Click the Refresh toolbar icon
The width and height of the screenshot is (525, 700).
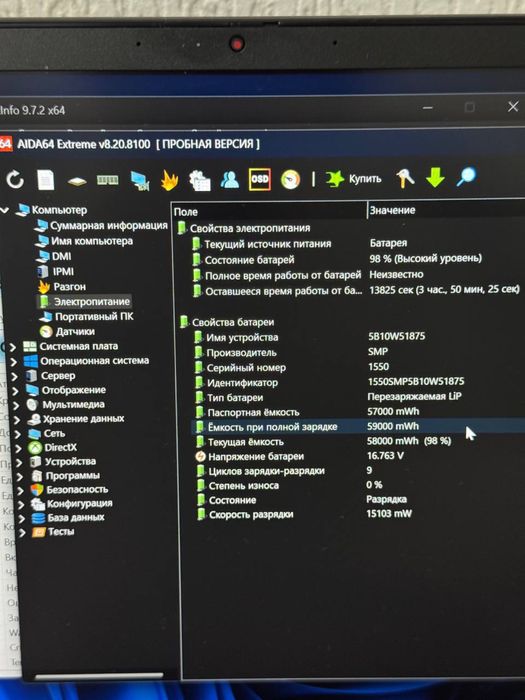pyautogui.click(x=15, y=180)
